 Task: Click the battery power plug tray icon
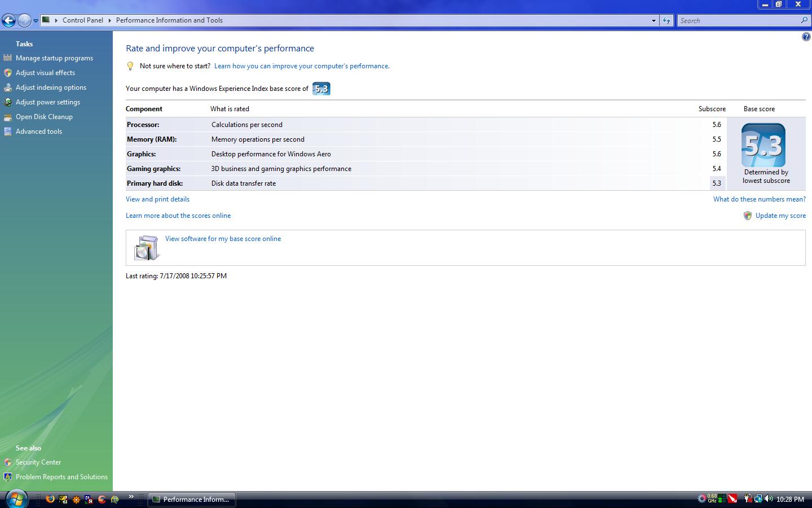pyautogui.click(x=748, y=499)
